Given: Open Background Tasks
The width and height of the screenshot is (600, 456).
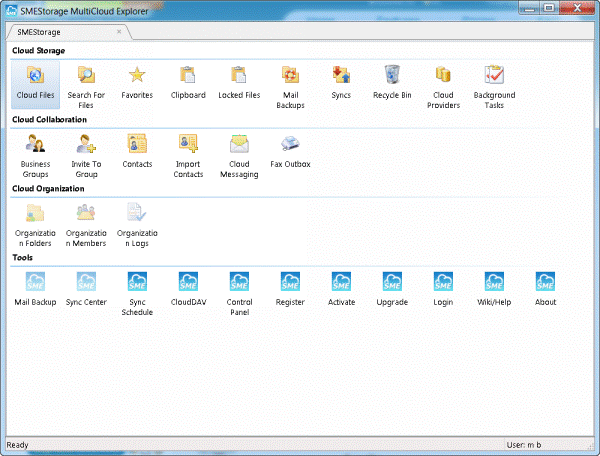Looking at the screenshot, I should 494,85.
